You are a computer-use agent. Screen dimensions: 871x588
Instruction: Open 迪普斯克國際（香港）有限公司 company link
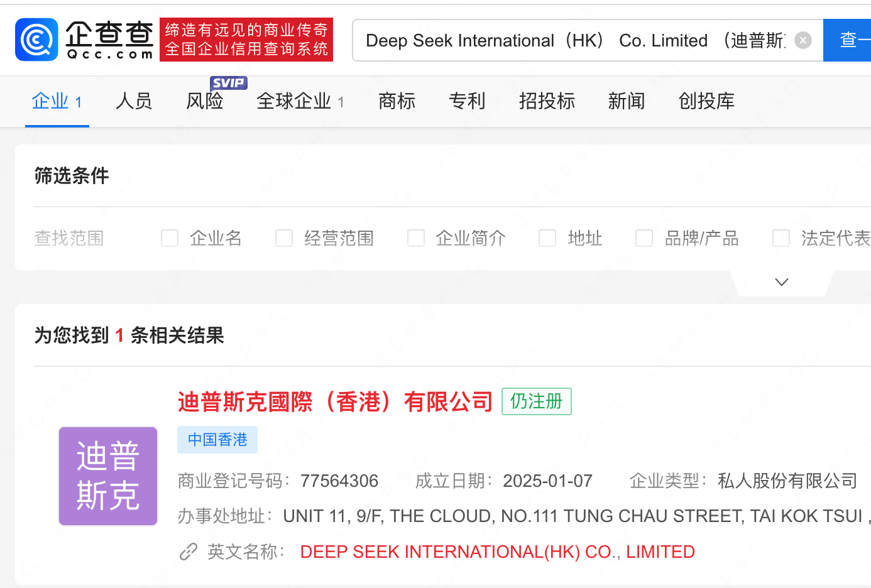coord(336,401)
